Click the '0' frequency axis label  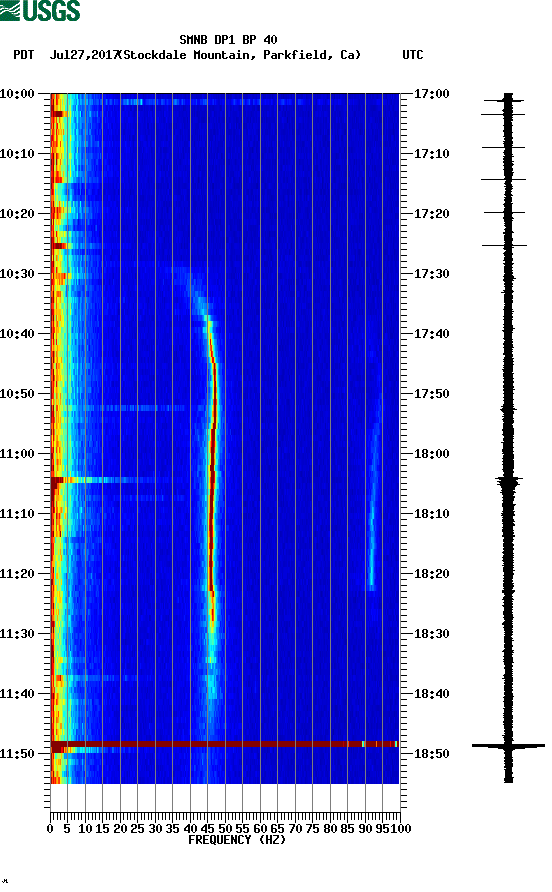pyautogui.click(x=50, y=829)
